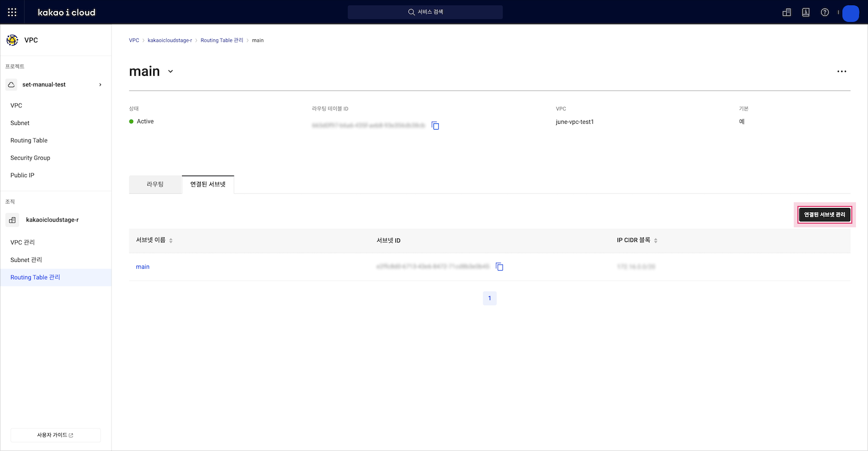Click VPC in the breadcrumb

pyautogui.click(x=134, y=40)
